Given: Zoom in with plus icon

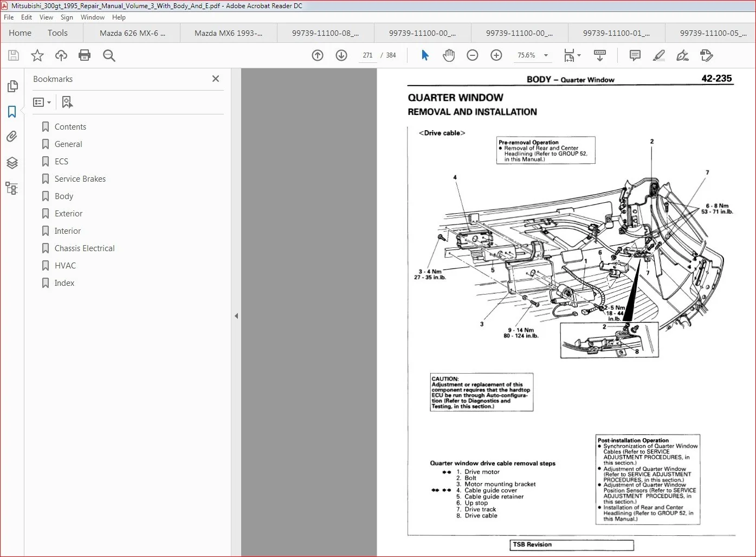Looking at the screenshot, I should coord(496,55).
